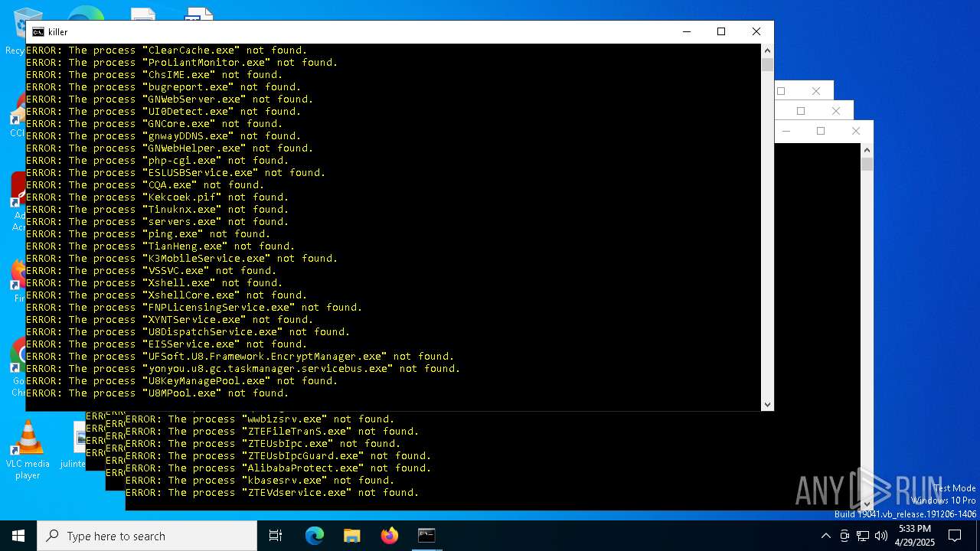Maximize the third background console window

point(801,111)
